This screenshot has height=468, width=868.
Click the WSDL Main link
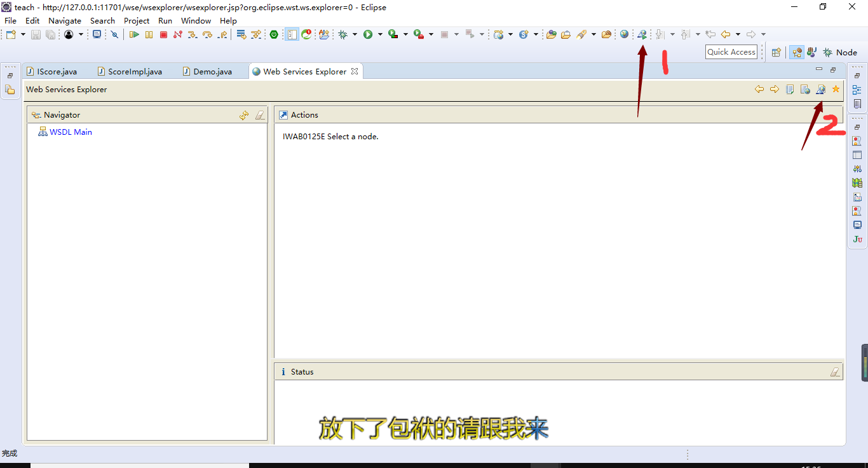[71, 132]
